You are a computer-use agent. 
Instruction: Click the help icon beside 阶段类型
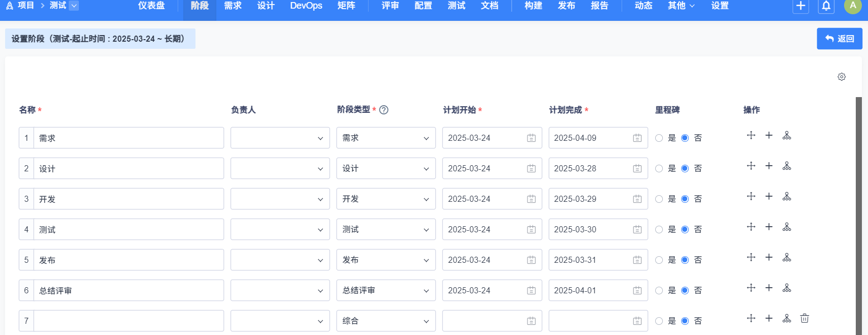[384, 110]
